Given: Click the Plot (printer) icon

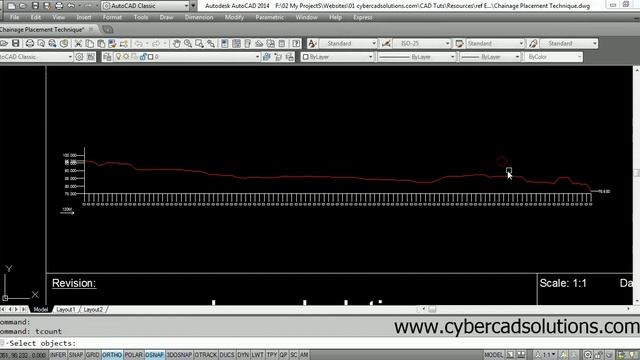Looking at the screenshot, I should point(29,43).
